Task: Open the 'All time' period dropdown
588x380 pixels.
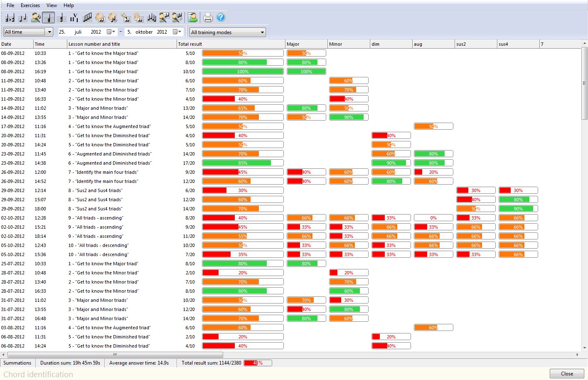Action: [28, 32]
